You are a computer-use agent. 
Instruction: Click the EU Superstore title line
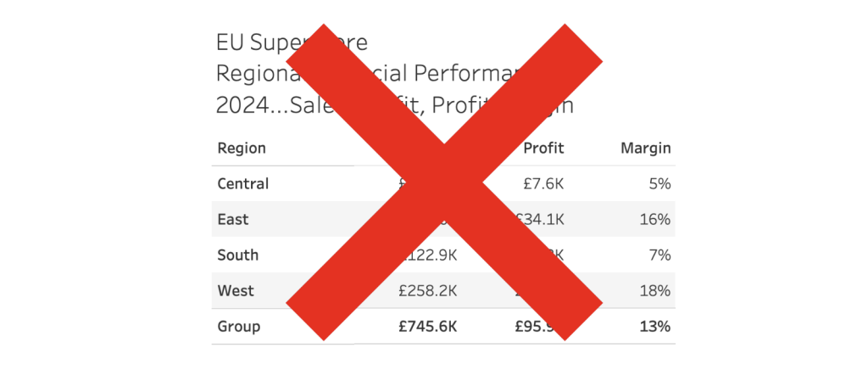(292, 42)
